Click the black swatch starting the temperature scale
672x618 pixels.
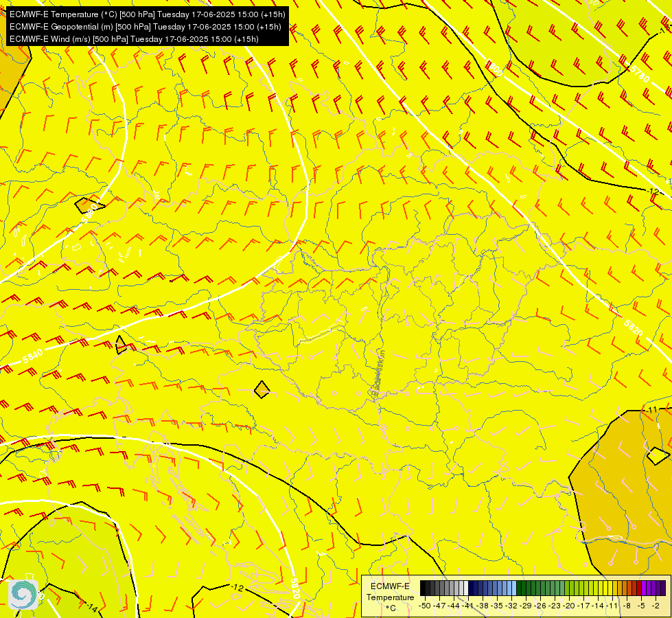click(x=423, y=588)
